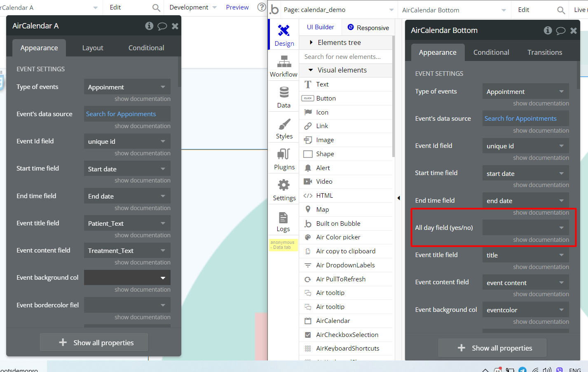Viewport: 588px width, 372px height.
Task: Select the Video element in Visual elements
Action: coord(346,182)
